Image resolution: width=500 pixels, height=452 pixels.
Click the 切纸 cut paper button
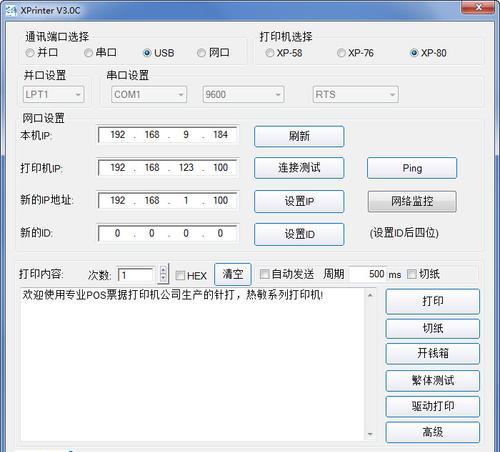pos(433,328)
